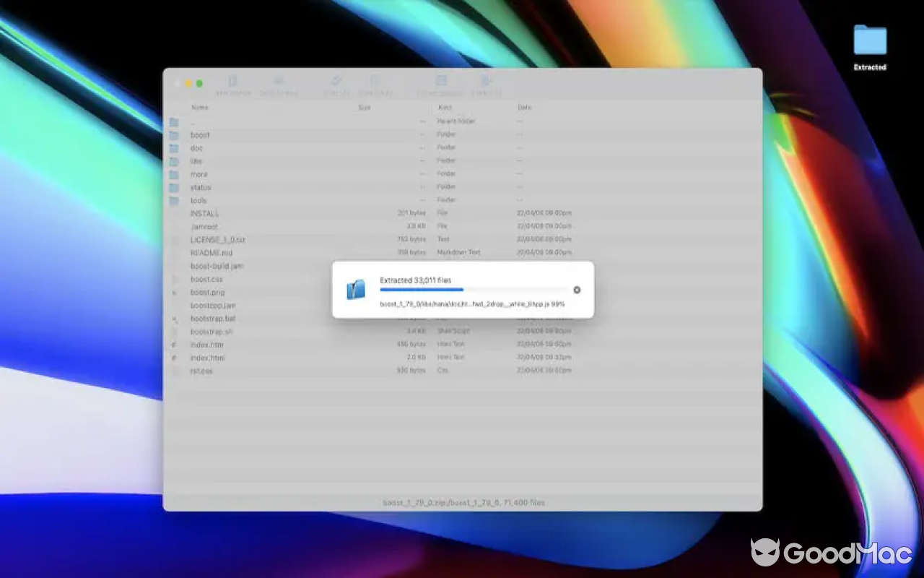Click the extraction progress bar
The height and width of the screenshot is (578, 924).
point(473,290)
